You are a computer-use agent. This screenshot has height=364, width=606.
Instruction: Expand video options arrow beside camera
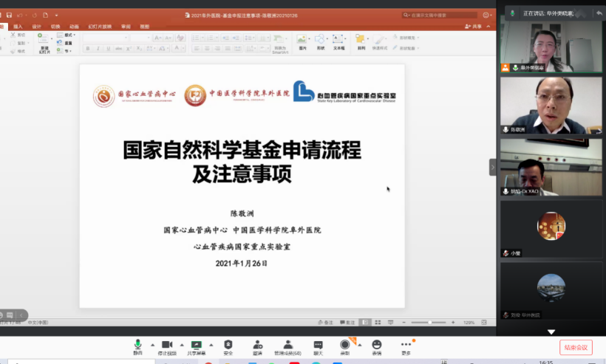click(x=182, y=344)
